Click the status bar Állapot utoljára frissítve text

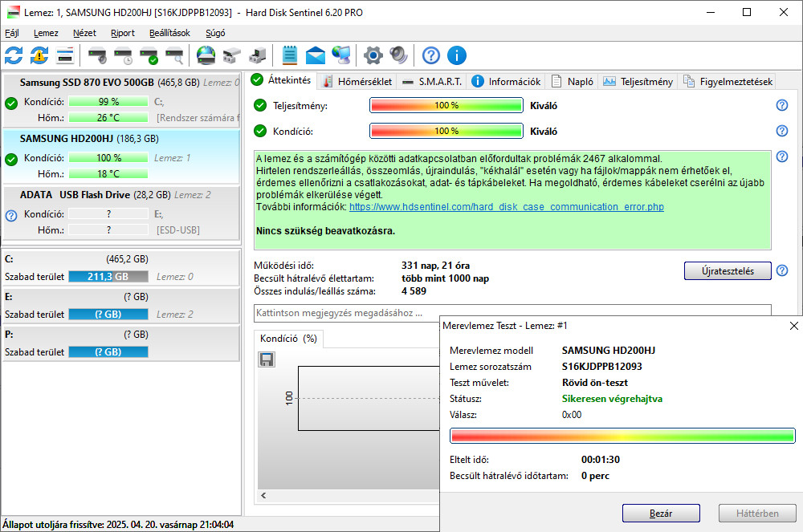click(118, 524)
